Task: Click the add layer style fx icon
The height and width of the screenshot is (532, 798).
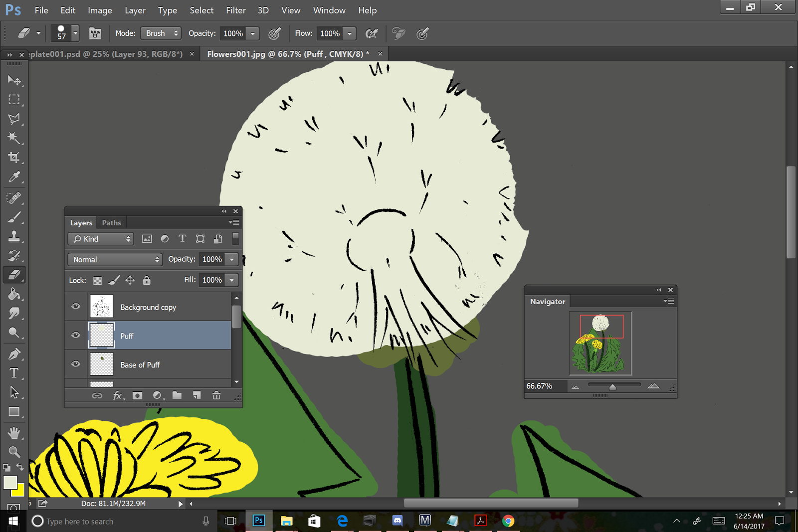Action: [x=118, y=395]
